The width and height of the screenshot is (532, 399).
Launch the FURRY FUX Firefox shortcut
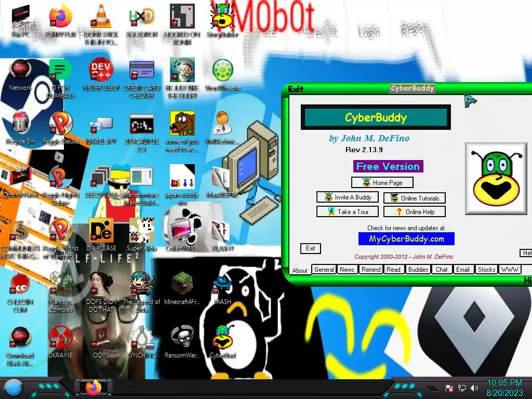(61, 20)
